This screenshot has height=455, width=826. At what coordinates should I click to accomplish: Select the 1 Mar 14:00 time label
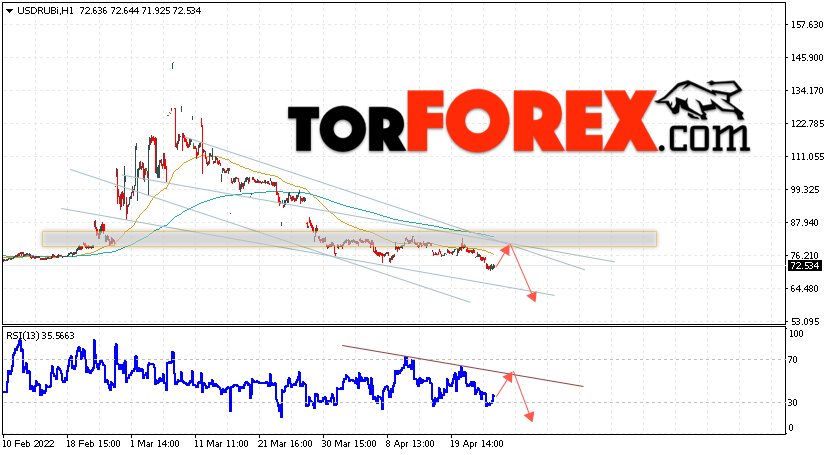pyautogui.click(x=154, y=444)
